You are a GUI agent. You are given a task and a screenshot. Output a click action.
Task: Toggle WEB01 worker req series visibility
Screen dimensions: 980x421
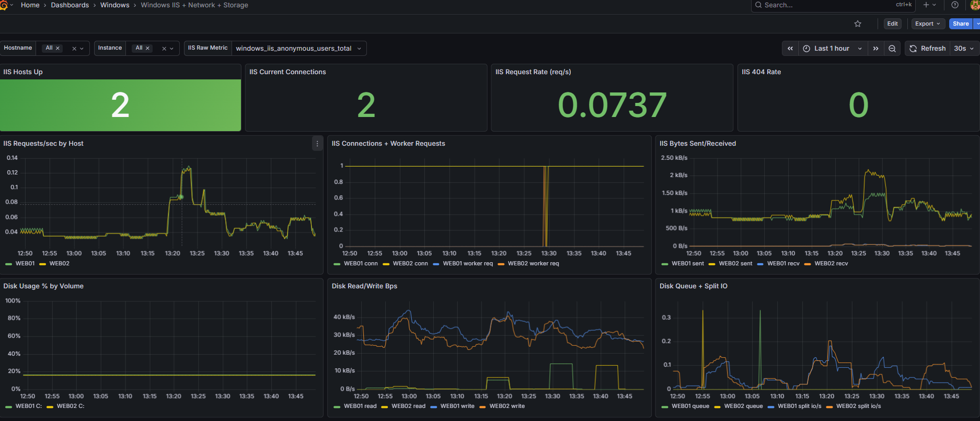pos(467,264)
